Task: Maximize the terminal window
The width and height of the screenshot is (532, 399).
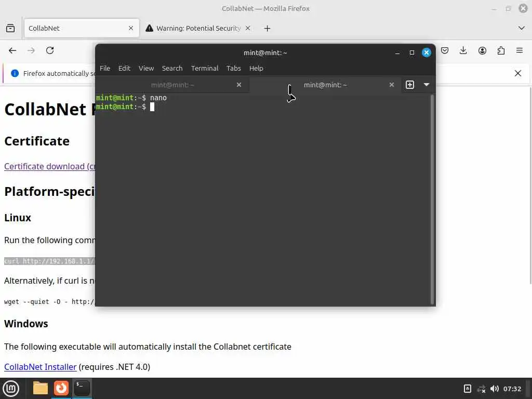Action: click(x=412, y=52)
